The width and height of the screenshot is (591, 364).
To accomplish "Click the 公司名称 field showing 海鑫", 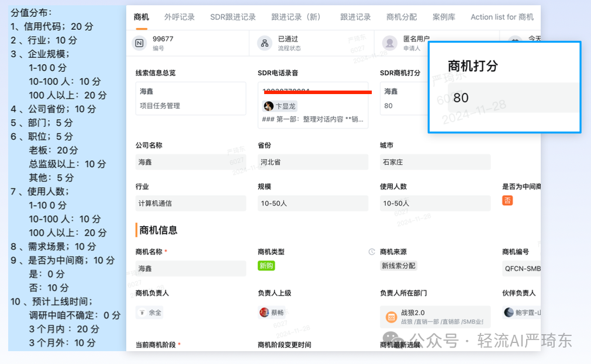I will [x=191, y=162].
